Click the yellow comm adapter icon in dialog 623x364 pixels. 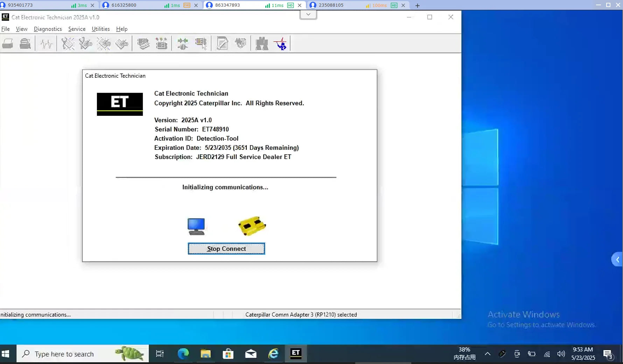[x=252, y=226]
